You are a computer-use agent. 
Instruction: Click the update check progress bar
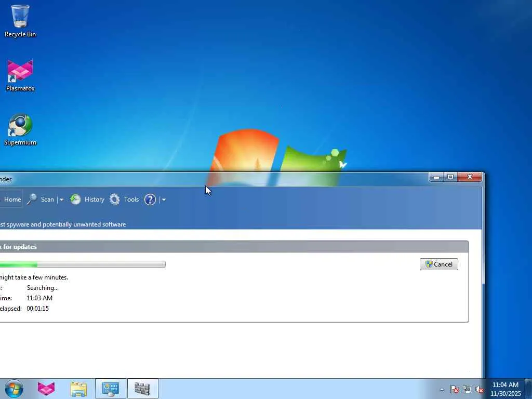click(x=83, y=264)
